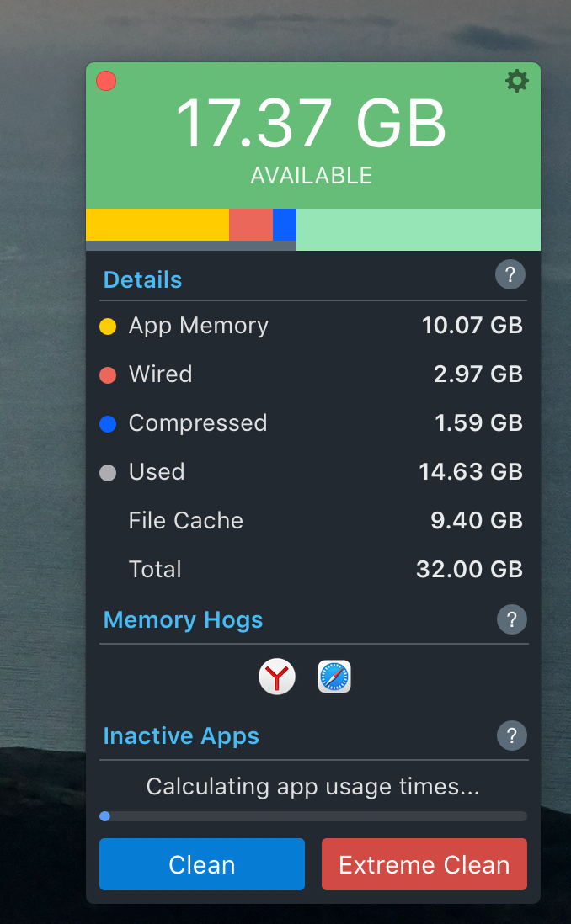Viewport: 571px width, 924px height.
Task: Click the light green free memory segment
Action: [418, 230]
